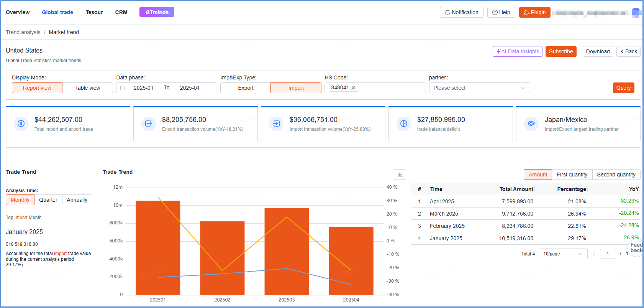Set analysis time to Quarter
Viewport: 644px width, 308px height.
(x=48, y=200)
